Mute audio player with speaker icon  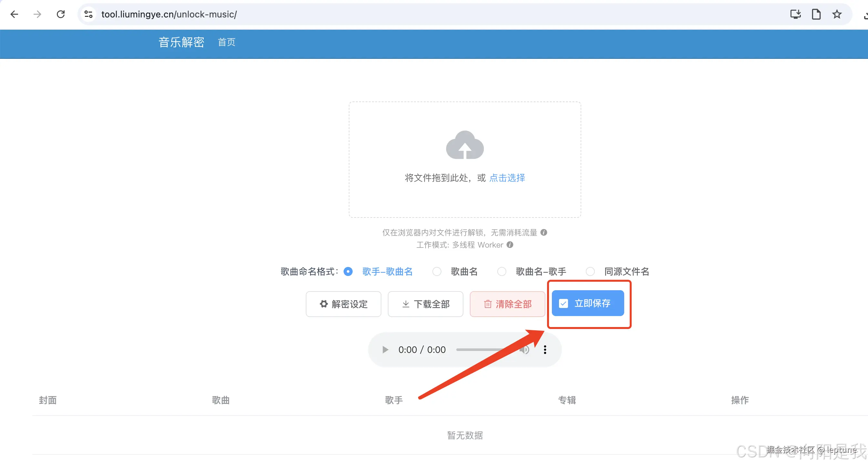tap(524, 350)
